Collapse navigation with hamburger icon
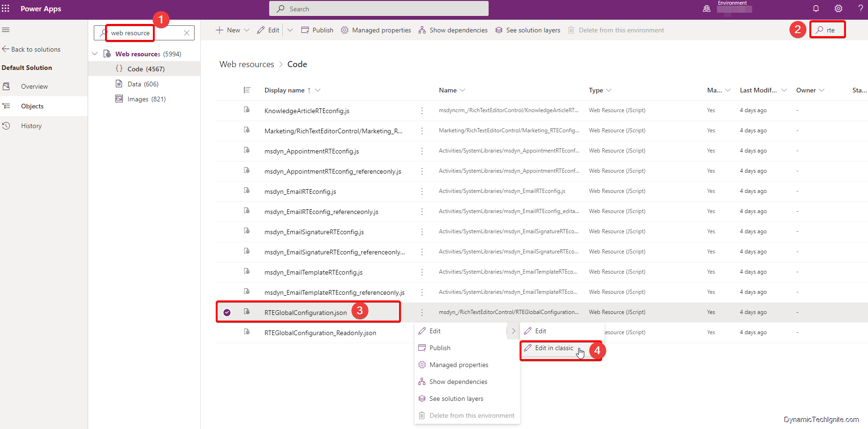 (x=6, y=30)
